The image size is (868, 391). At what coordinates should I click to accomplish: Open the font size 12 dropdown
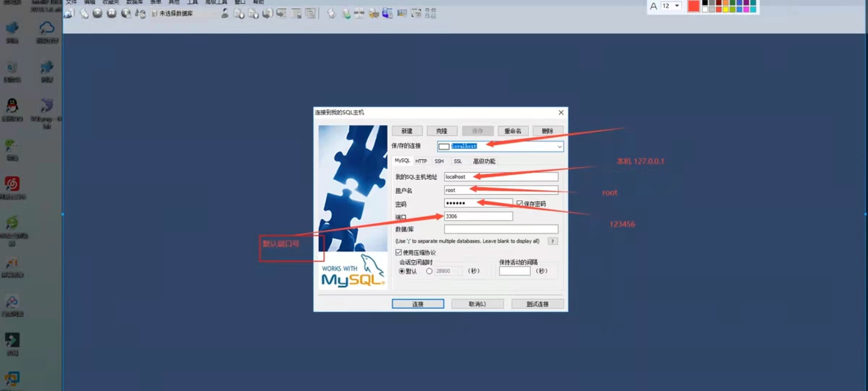point(677,6)
